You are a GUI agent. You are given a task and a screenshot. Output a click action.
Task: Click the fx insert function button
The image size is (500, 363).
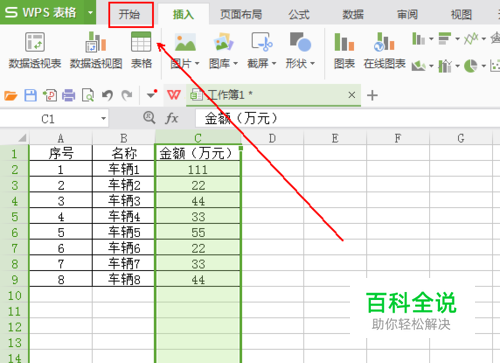tap(172, 118)
